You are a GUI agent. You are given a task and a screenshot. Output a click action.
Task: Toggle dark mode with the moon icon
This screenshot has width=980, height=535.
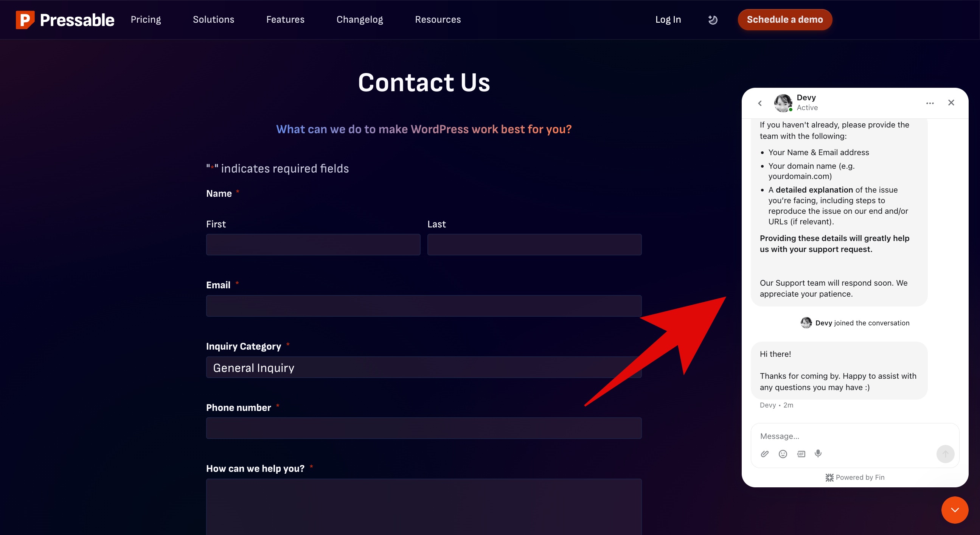pos(712,19)
